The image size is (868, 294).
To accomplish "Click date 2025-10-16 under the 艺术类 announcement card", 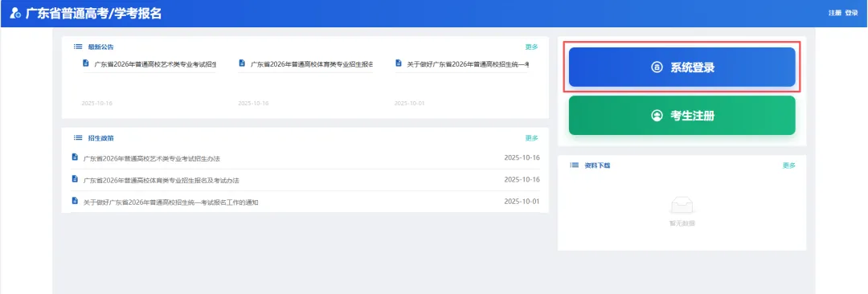I will point(97,104).
